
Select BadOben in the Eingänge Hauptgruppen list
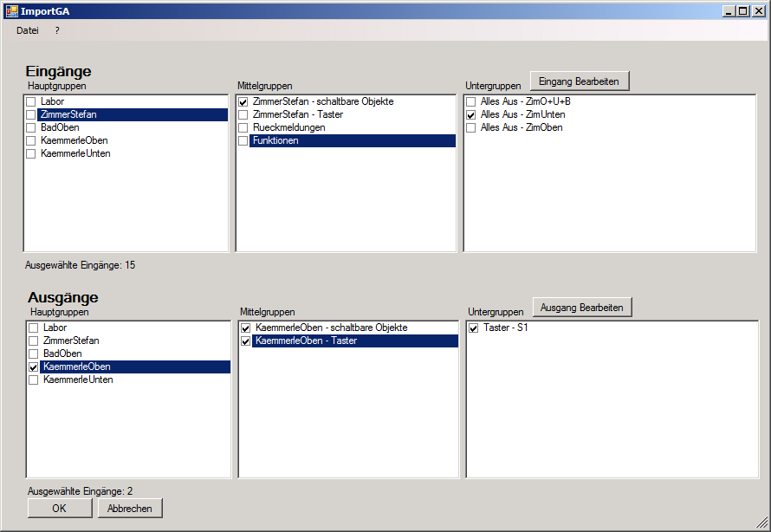[60, 127]
